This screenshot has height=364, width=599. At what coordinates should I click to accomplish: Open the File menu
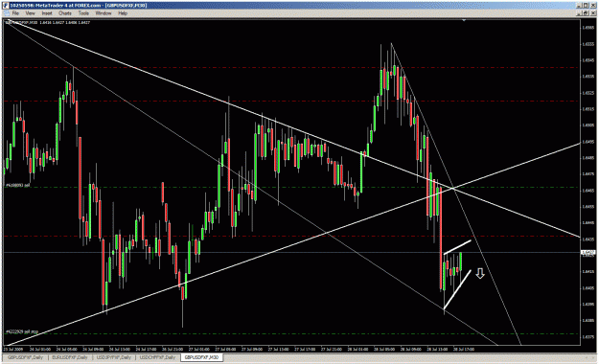pyautogui.click(x=15, y=13)
